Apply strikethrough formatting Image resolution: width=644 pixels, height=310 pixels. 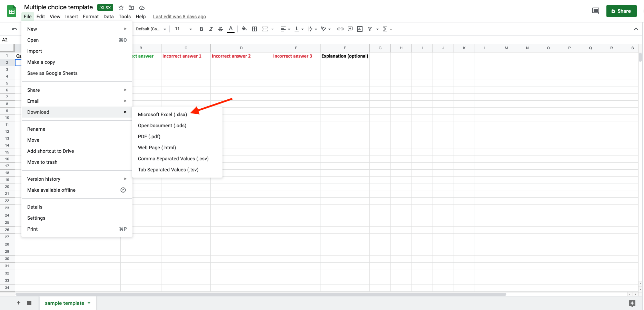click(x=221, y=29)
